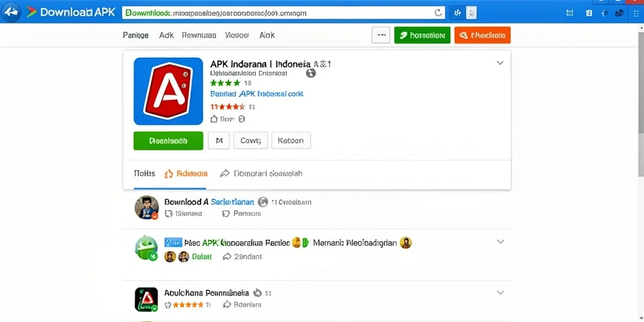
Task: Click the green star rating row
Action: coord(225,84)
